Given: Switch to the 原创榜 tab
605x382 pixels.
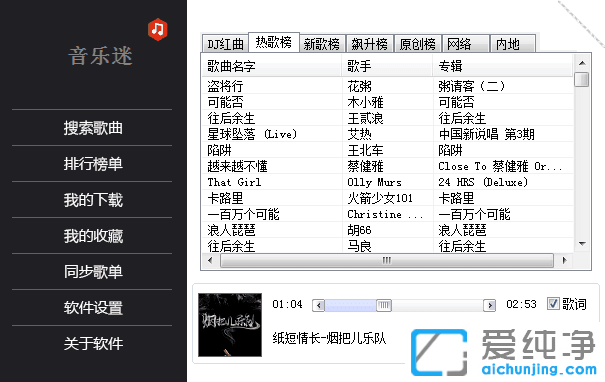Looking at the screenshot, I should coord(417,44).
